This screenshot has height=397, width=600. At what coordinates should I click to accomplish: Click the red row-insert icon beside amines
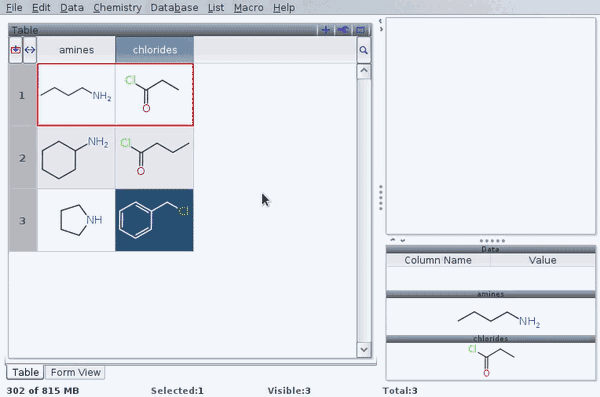[x=16, y=50]
